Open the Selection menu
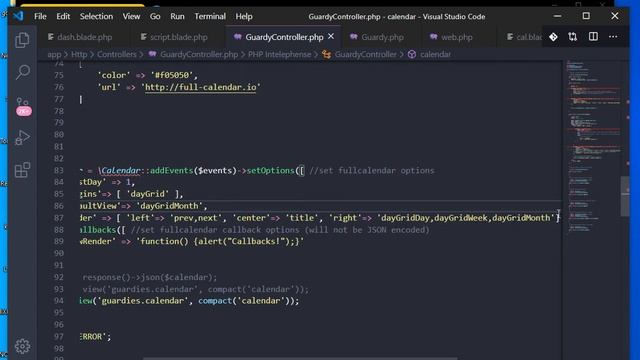 point(96,16)
